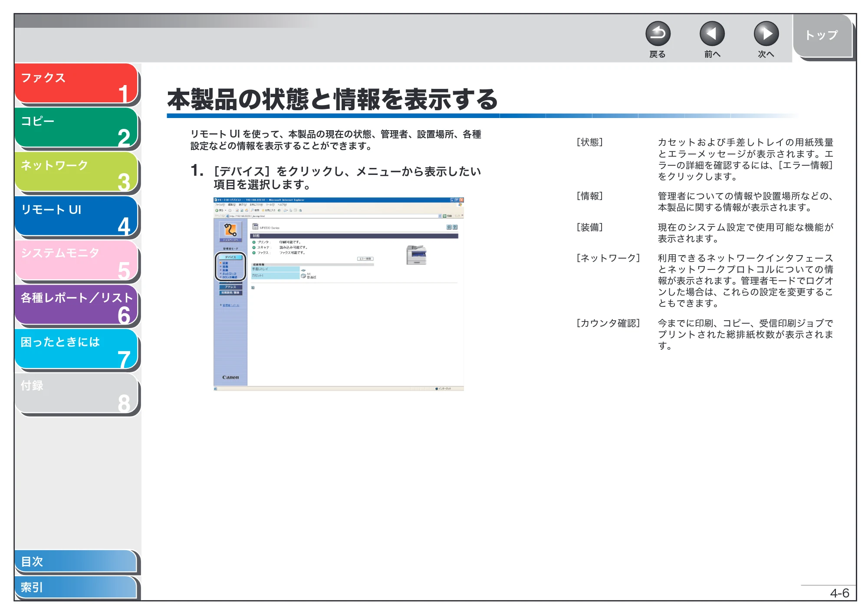The image size is (868, 614).
Task: Select chapter 4 リモート UI tab
Action: point(76,216)
